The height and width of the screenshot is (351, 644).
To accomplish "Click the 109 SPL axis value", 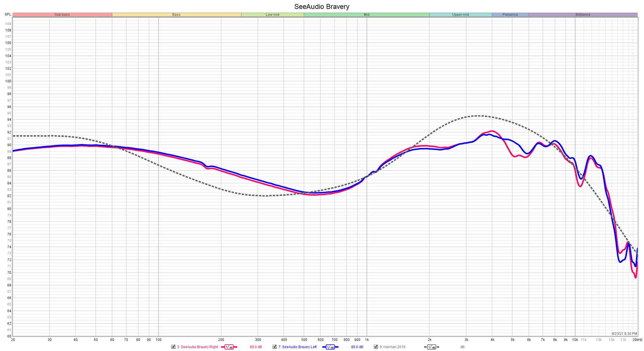I will tap(8, 24).
